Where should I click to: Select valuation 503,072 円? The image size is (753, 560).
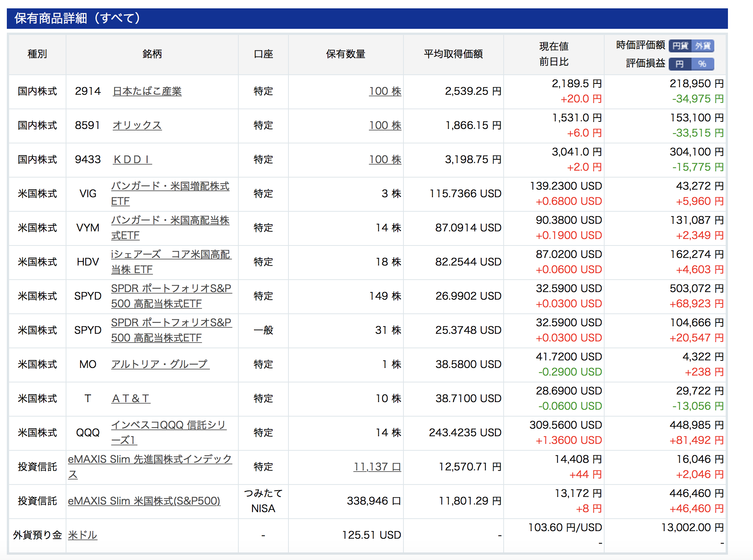pyautogui.click(x=697, y=289)
